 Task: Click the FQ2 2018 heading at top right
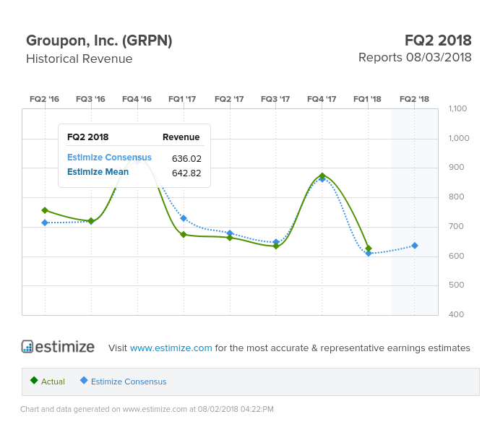[438, 40]
